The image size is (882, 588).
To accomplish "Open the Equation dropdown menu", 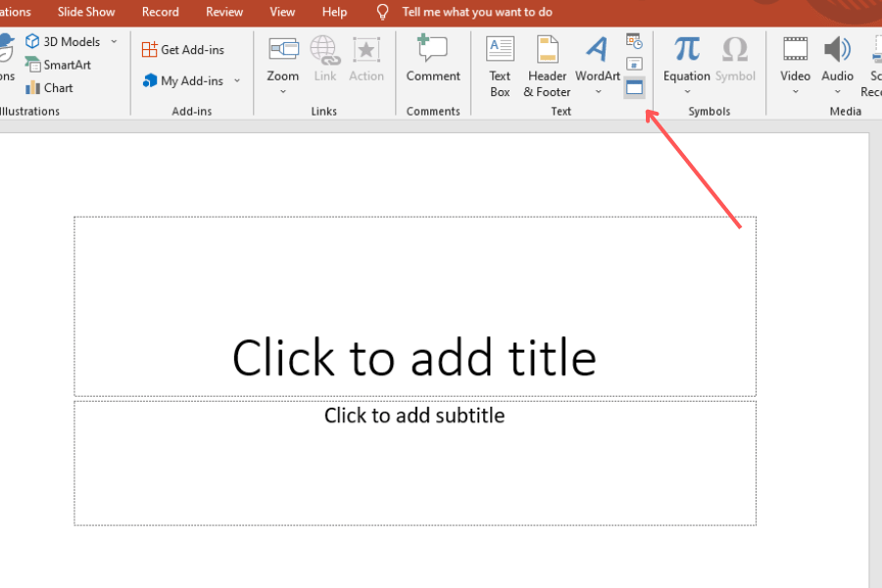I will [x=686, y=92].
